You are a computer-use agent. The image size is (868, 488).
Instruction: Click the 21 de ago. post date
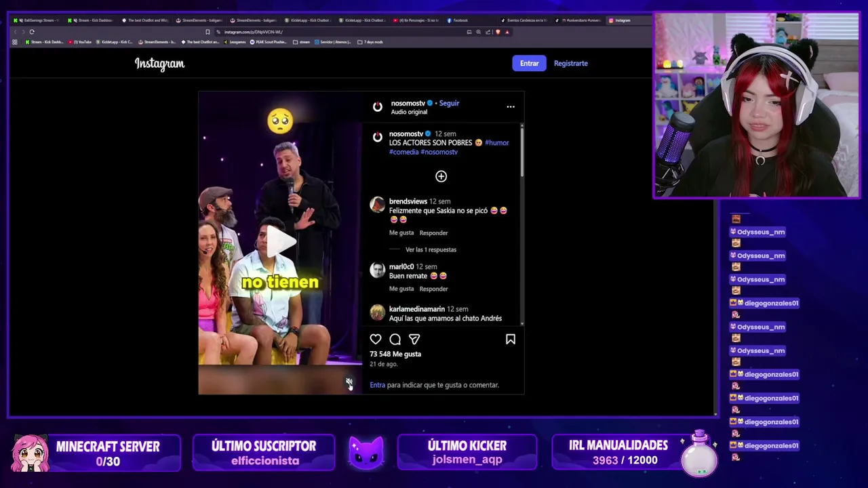click(383, 364)
